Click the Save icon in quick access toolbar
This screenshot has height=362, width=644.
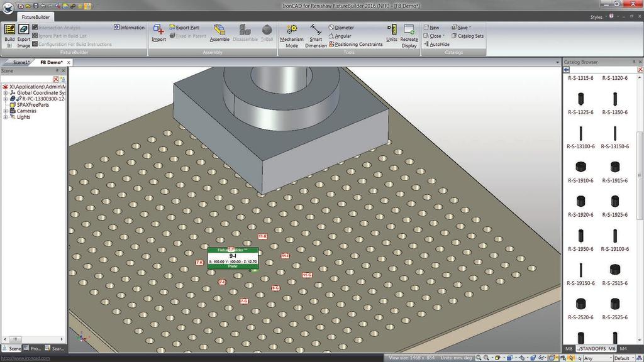36,6
